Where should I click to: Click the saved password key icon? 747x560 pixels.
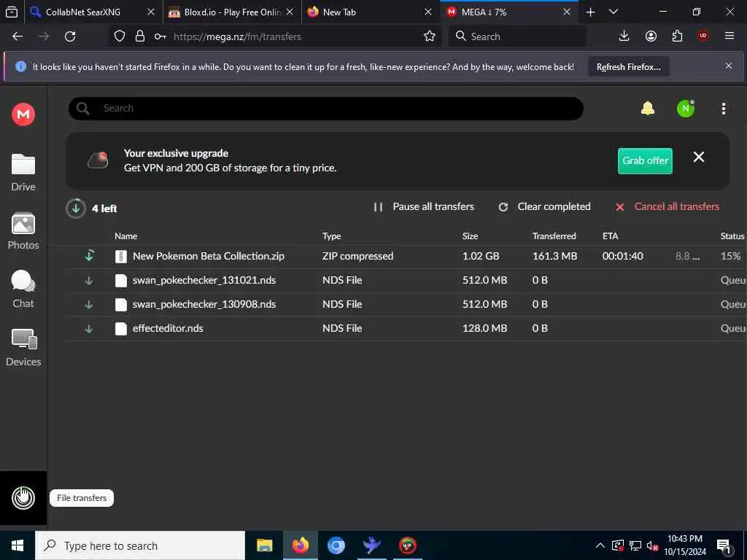click(160, 36)
